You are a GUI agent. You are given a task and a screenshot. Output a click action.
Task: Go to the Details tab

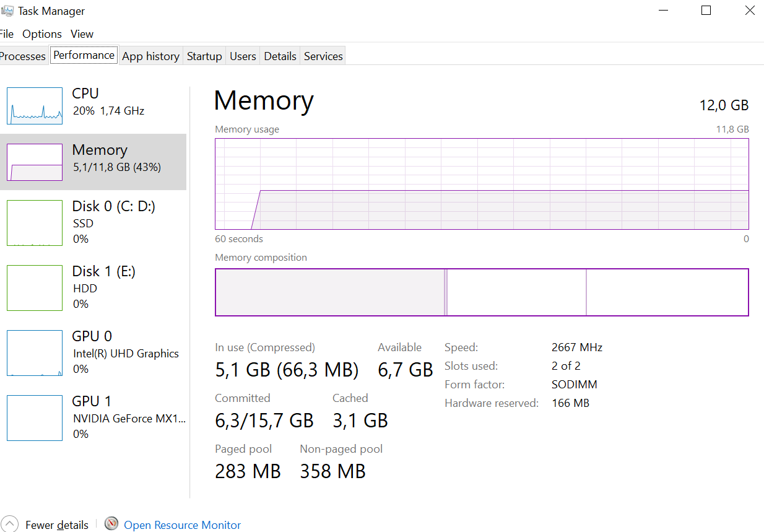tap(280, 56)
